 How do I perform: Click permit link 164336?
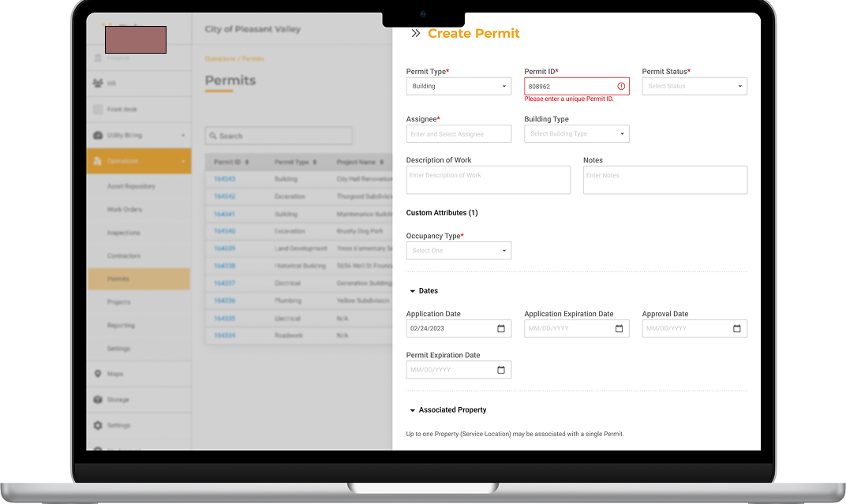[224, 301]
